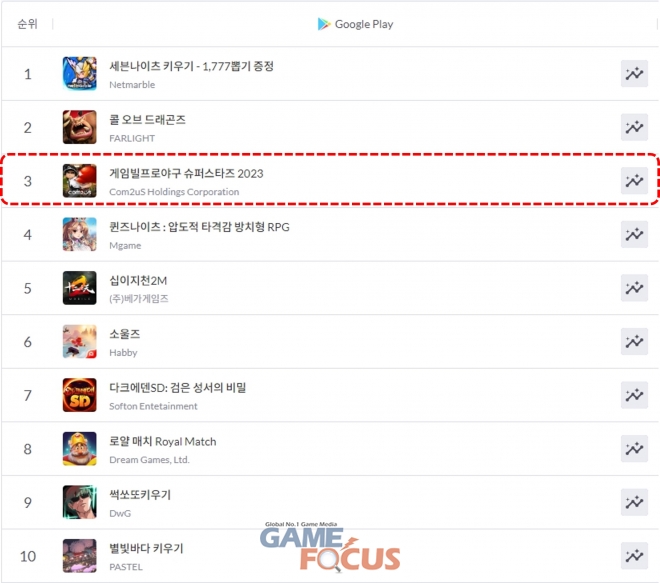Open trend graph for 소울즈
Screen dimensions: 660x583
click(634, 341)
